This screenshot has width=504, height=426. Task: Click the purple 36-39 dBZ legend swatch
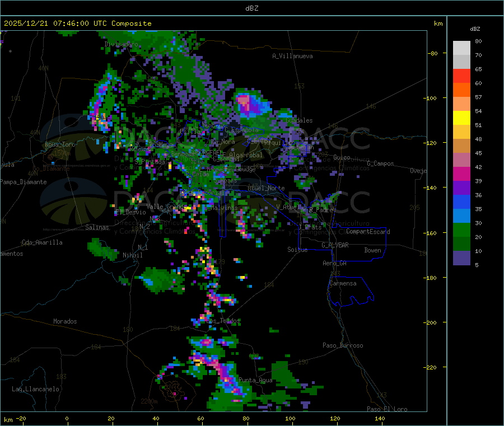coord(461,188)
